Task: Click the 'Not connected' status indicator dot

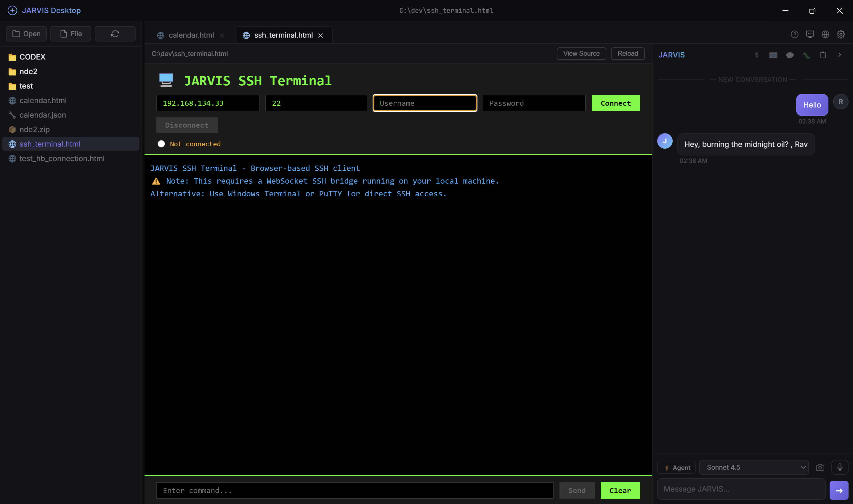Action: [x=161, y=144]
